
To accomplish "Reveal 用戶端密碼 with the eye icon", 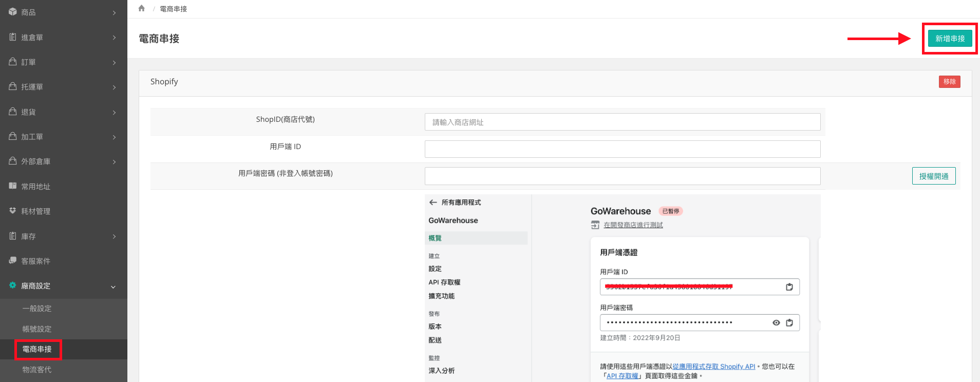I will tap(776, 323).
